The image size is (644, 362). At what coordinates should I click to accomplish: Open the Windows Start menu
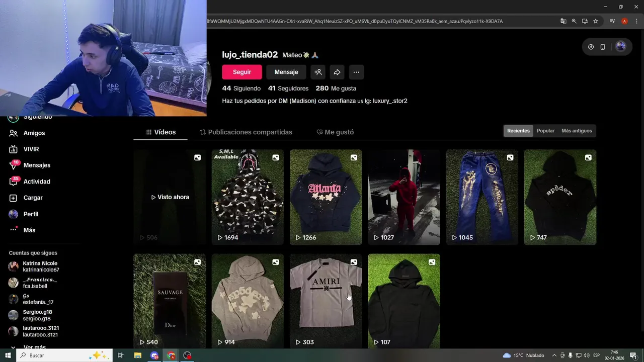[8, 355]
